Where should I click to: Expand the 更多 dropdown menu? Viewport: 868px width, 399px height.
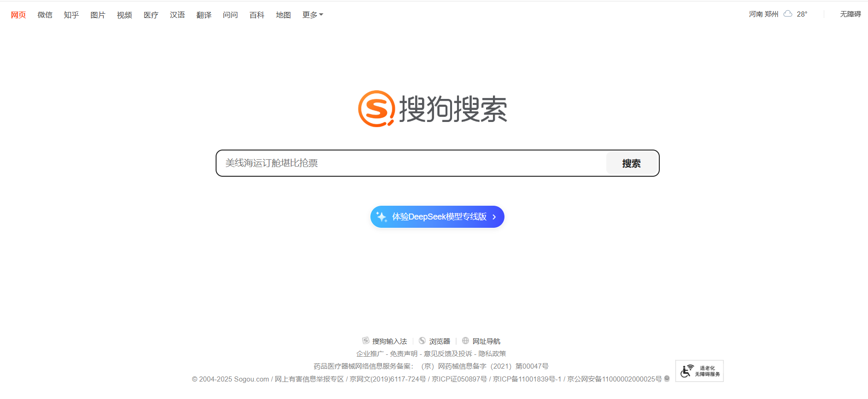coord(313,15)
